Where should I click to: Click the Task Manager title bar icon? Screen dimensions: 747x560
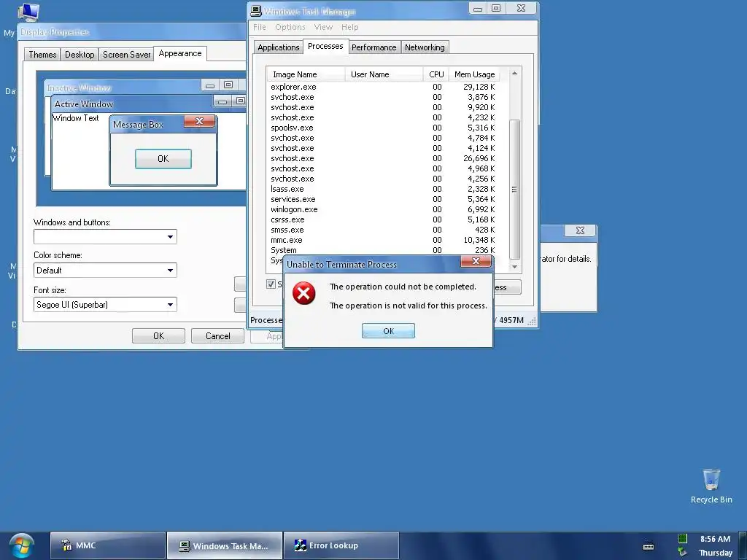click(256, 11)
